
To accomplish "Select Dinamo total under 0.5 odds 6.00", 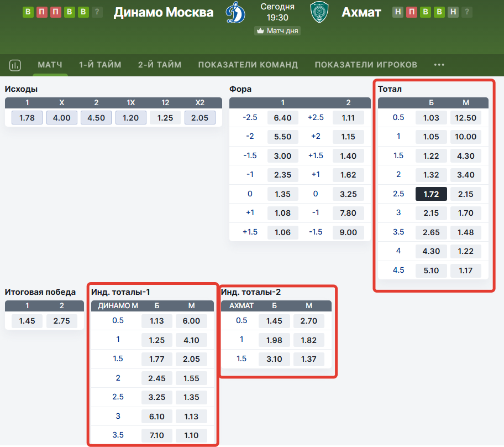I will (x=191, y=321).
